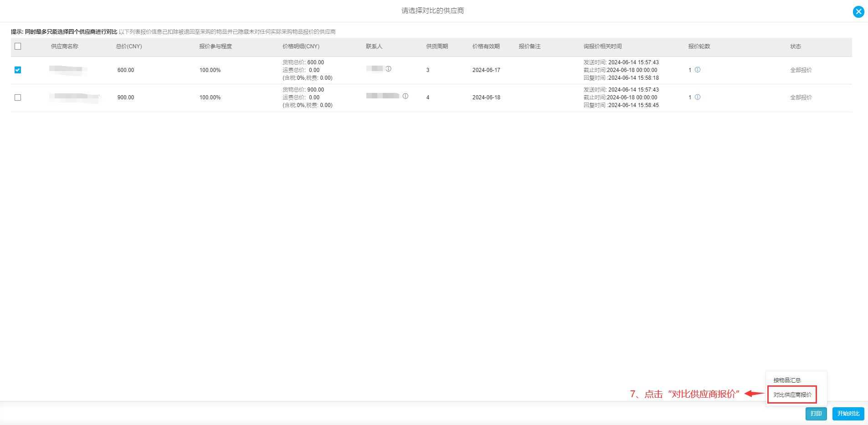The height and width of the screenshot is (425, 868).
Task: Select 对比供应商报价 menu option
Action: [x=792, y=394]
